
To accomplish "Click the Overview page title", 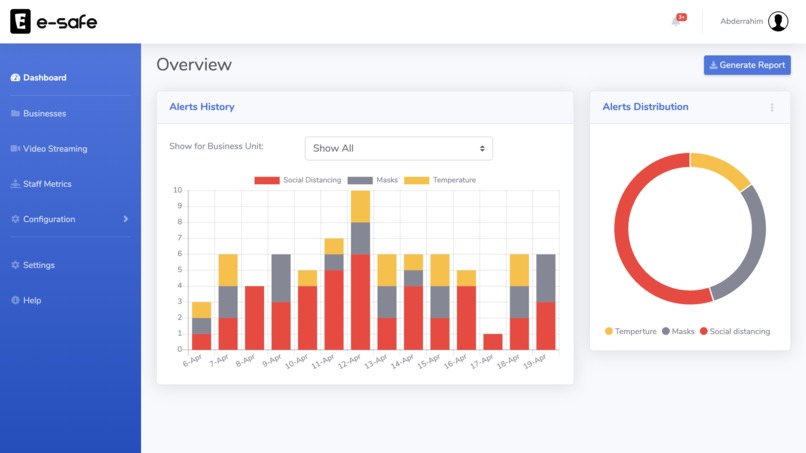I will pyautogui.click(x=194, y=65).
